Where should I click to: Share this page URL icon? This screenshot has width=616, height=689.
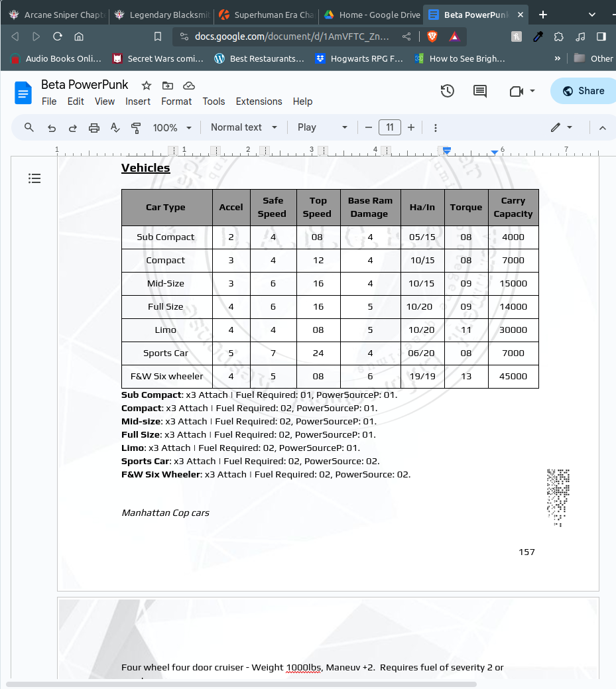[406, 36]
